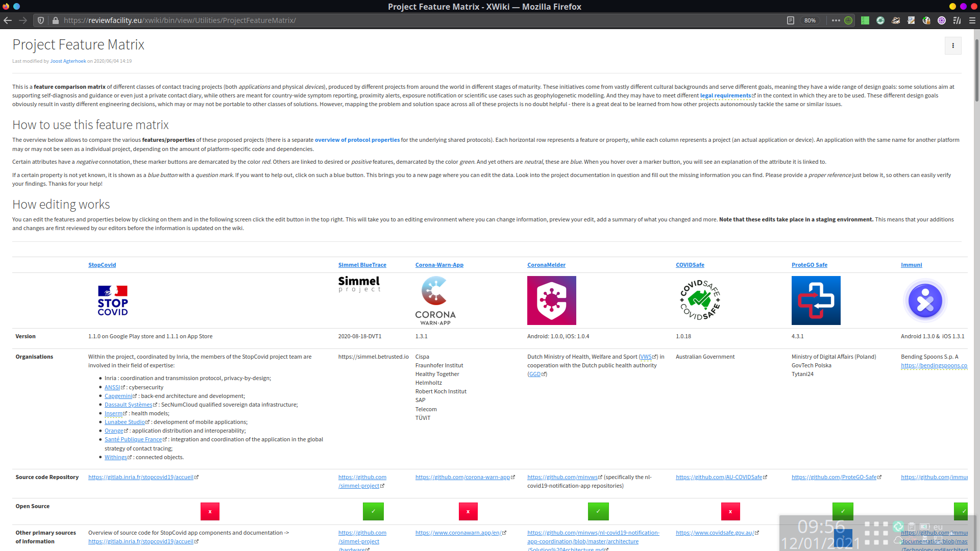The width and height of the screenshot is (980, 551).
Task: Click the teal circular-arrows extension icon
Action: tap(880, 20)
